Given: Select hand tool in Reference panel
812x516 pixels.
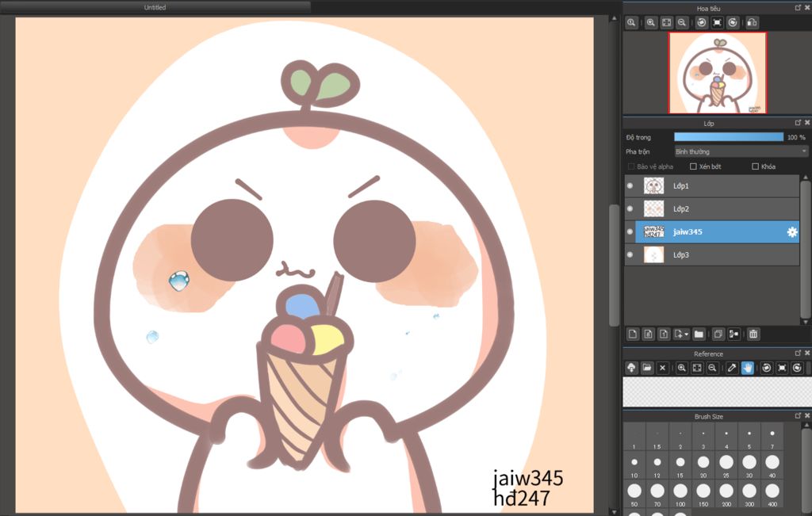Looking at the screenshot, I should 747,368.
